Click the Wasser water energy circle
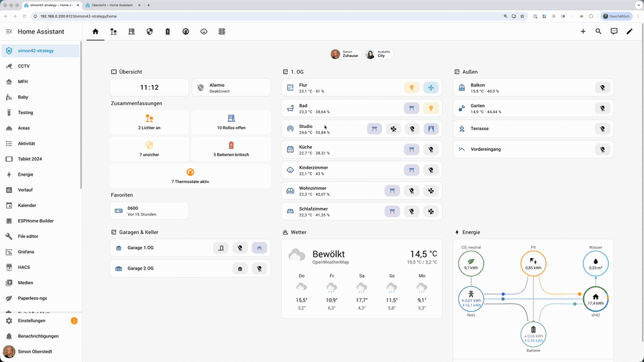 click(596, 263)
